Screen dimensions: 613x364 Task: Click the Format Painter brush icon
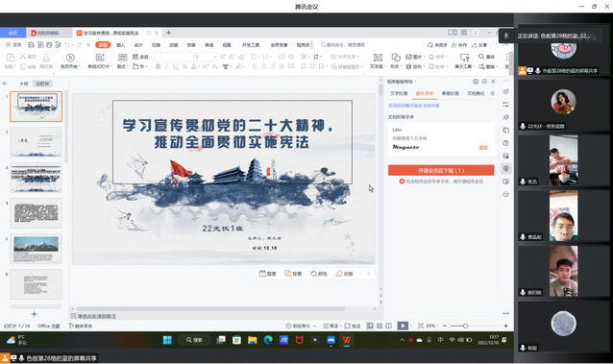tap(46, 58)
